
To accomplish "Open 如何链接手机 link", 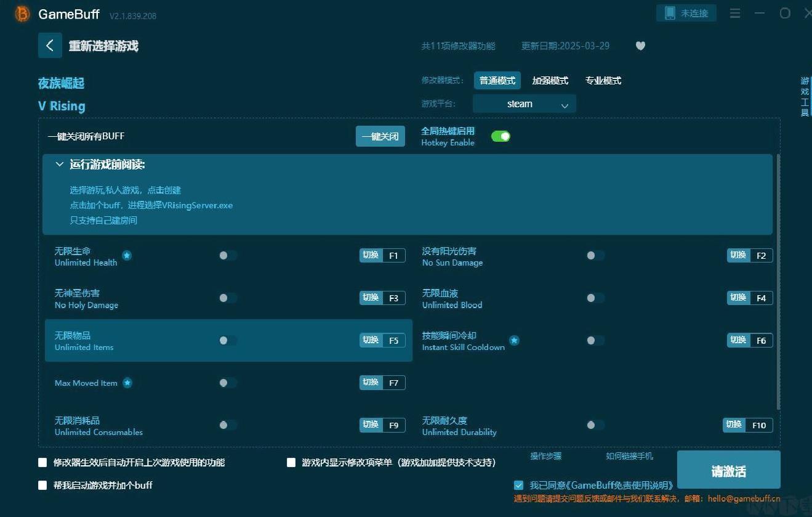I will click(x=630, y=456).
